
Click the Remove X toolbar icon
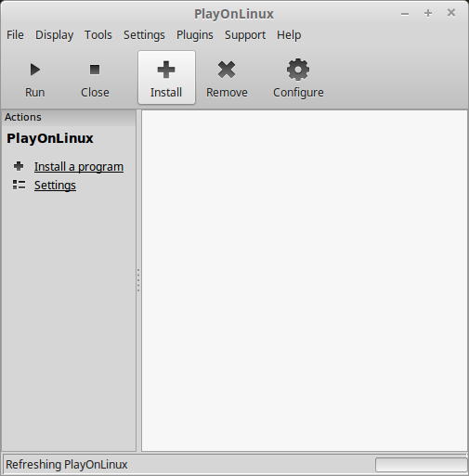pyautogui.click(x=227, y=70)
